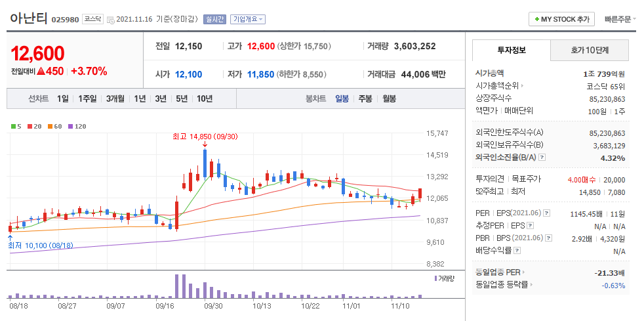Click the help icon beside PER | EPS(2021.06)
The height and width of the screenshot is (321, 644).
pos(547,213)
